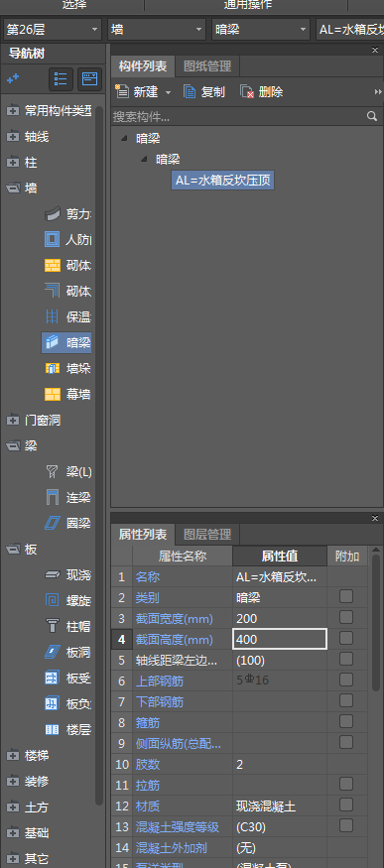Open the 新建 dropdown arrow
384x868 pixels.
coord(169,92)
